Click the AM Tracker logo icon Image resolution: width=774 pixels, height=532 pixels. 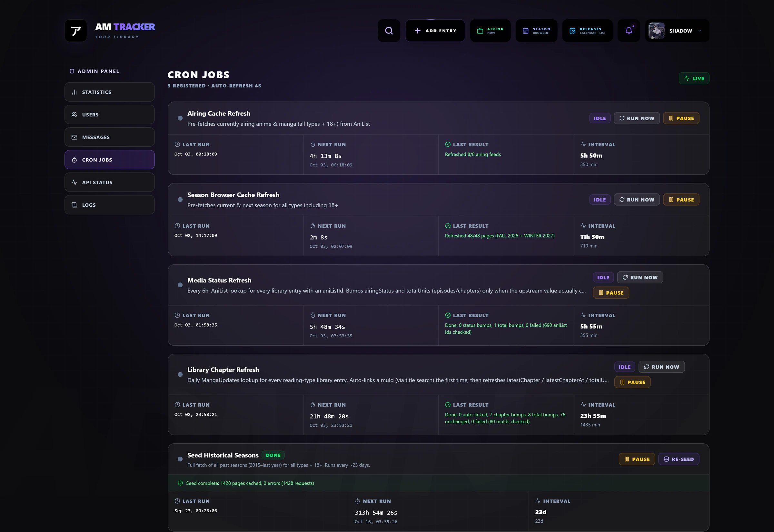pos(76,31)
